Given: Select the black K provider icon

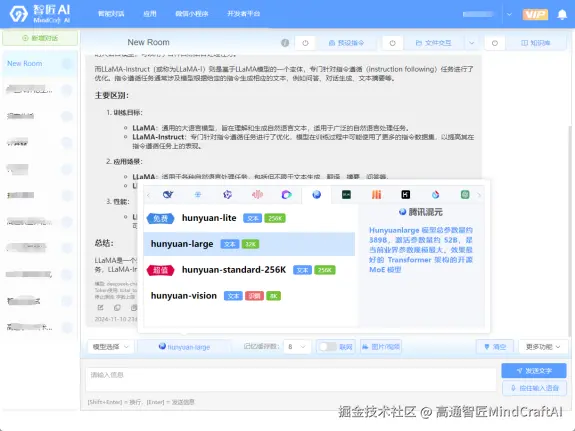Looking at the screenshot, I should pyautogui.click(x=406, y=194).
